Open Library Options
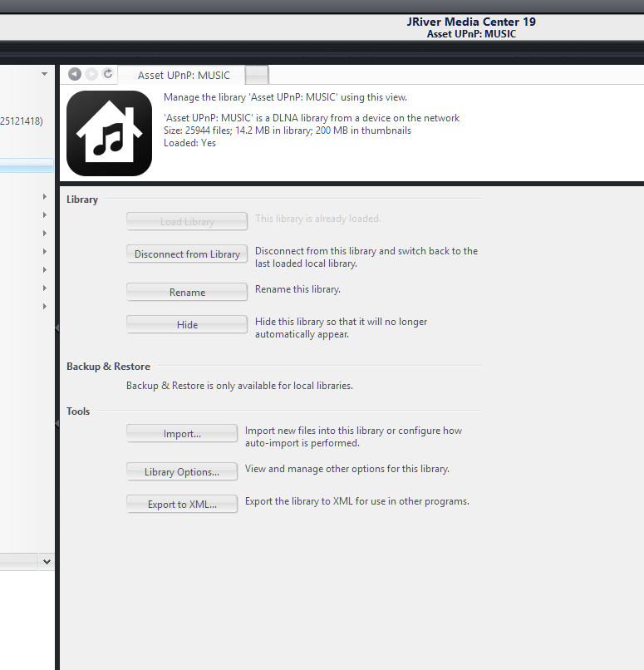Screen dimensions: 644x670 (x=182, y=472)
